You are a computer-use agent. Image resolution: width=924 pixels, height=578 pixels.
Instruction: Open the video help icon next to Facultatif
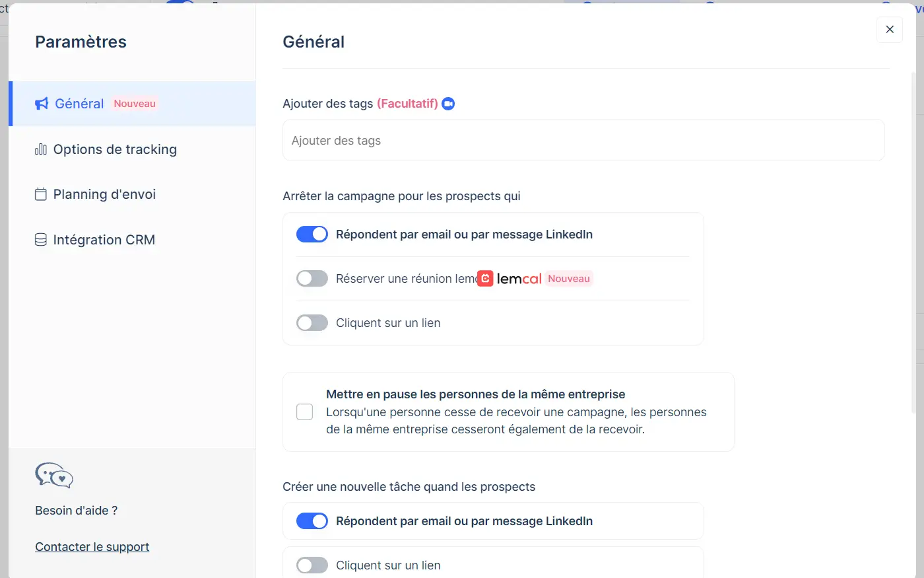tap(448, 104)
